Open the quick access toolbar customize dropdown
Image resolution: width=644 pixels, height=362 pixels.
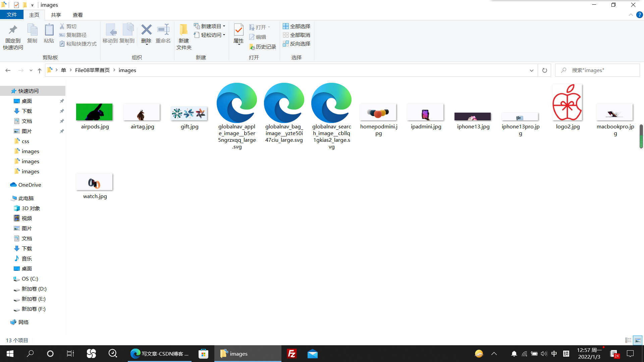32,5
